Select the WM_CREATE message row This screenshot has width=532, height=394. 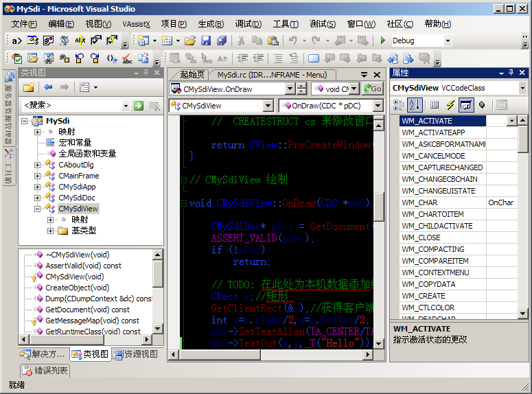(x=459, y=296)
